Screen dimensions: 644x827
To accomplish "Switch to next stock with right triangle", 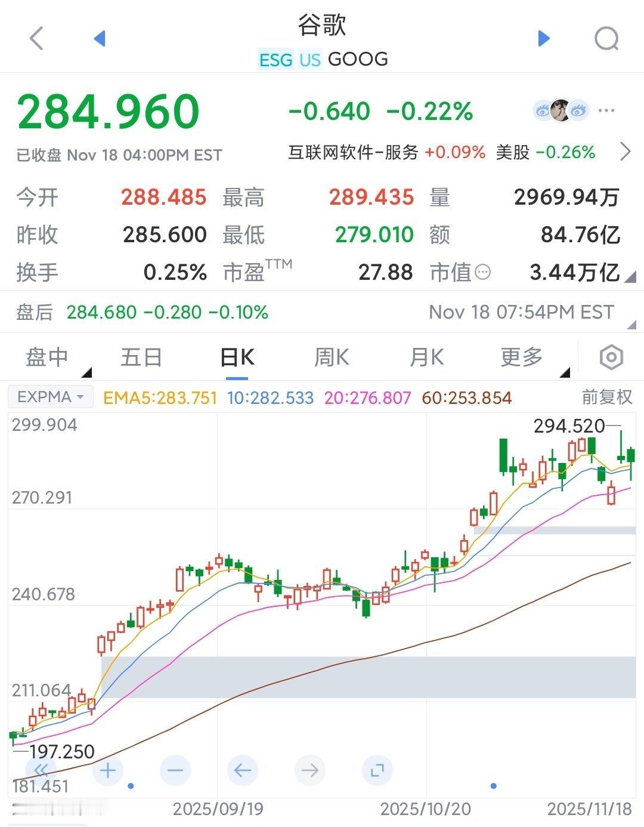I will (543, 38).
